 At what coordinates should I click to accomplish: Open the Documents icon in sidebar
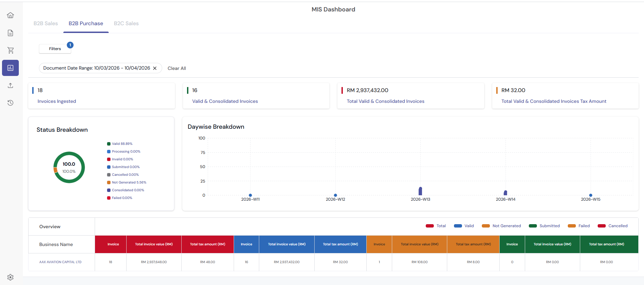[10, 33]
